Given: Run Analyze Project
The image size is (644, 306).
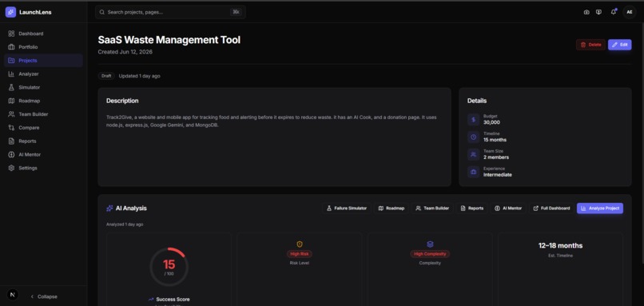Looking at the screenshot, I should [x=599, y=209].
